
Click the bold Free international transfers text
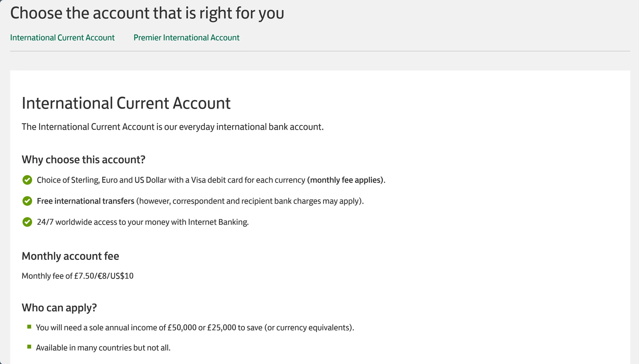click(x=86, y=201)
